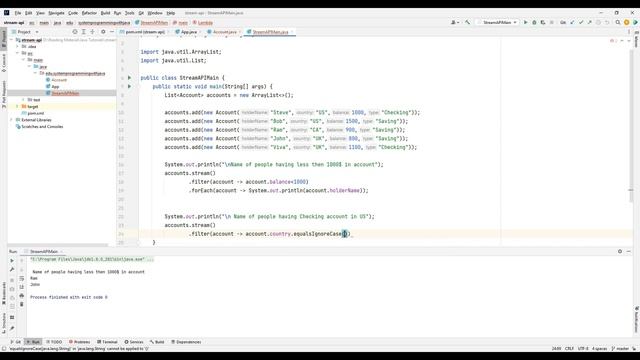Expand the test folder
The width and height of the screenshot is (640, 360).
pyautogui.click(x=23, y=100)
